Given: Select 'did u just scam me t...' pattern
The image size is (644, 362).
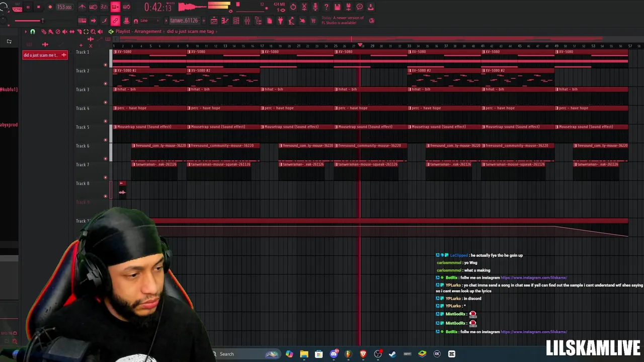Looking at the screenshot, I should coord(45,55).
